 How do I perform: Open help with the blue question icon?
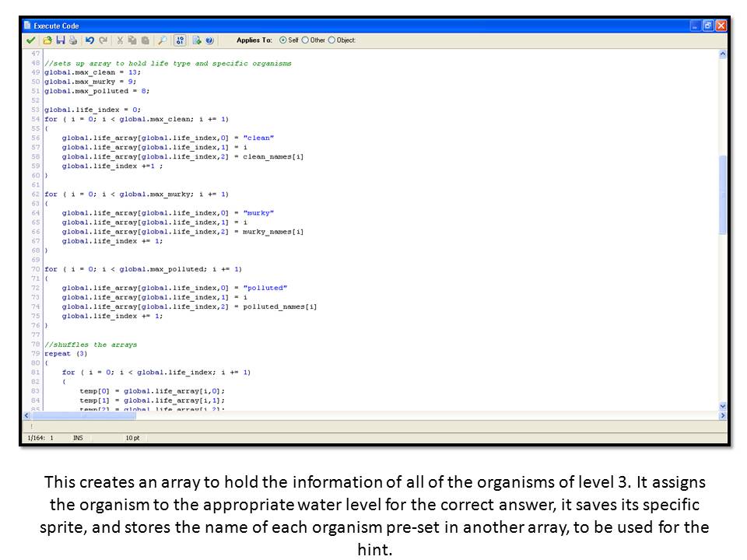point(209,40)
